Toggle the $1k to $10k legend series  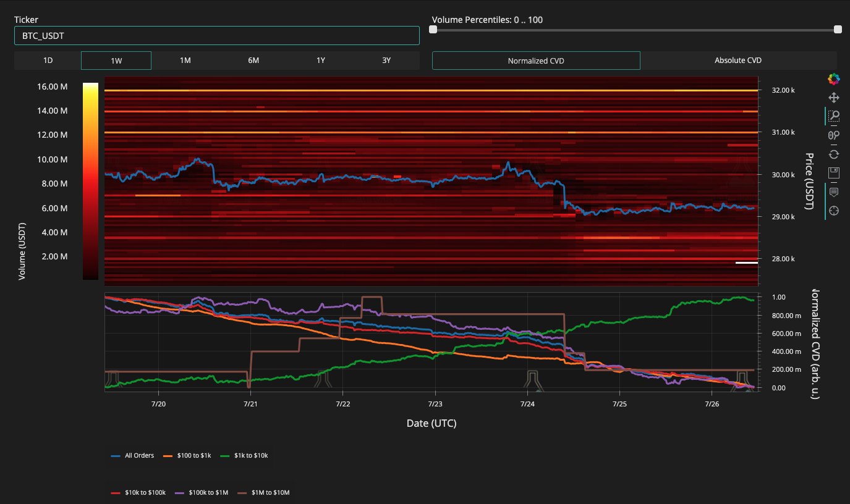click(x=245, y=455)
